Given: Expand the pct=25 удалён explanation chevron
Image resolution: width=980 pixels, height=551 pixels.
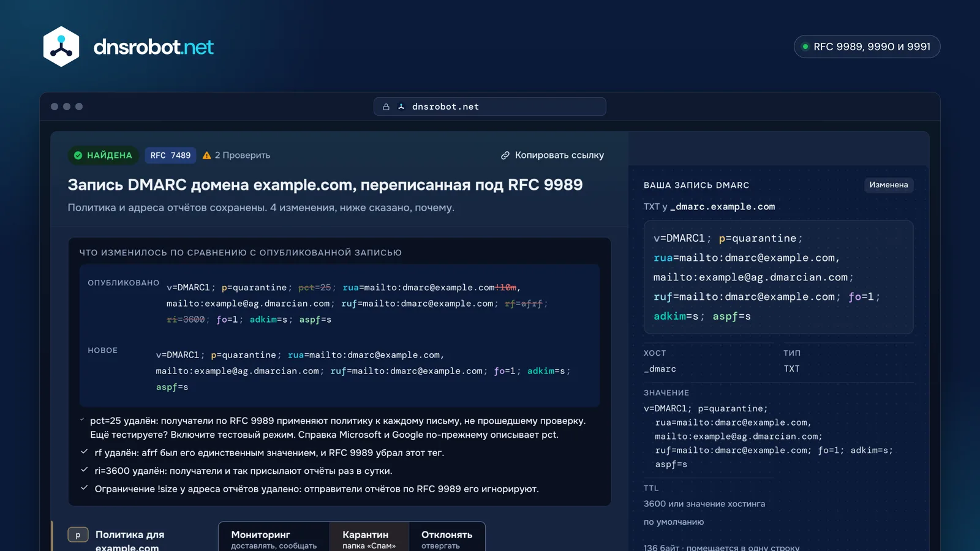Looking at the screenshot, I should (x=82, y=420).
